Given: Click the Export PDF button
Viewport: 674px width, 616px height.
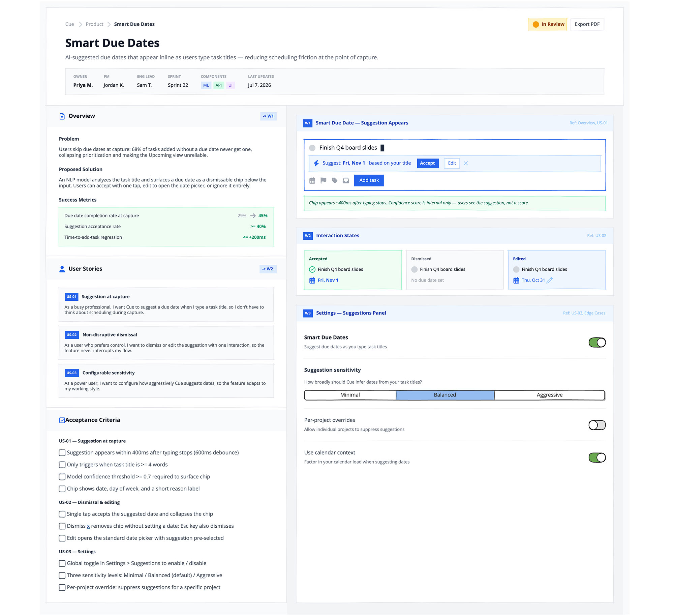Looking at the screenshot, I should pos(587,24).
